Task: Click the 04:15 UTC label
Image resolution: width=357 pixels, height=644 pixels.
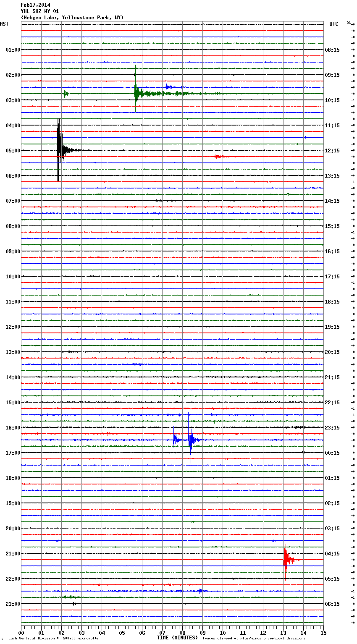Action: (x=332, y=554)
